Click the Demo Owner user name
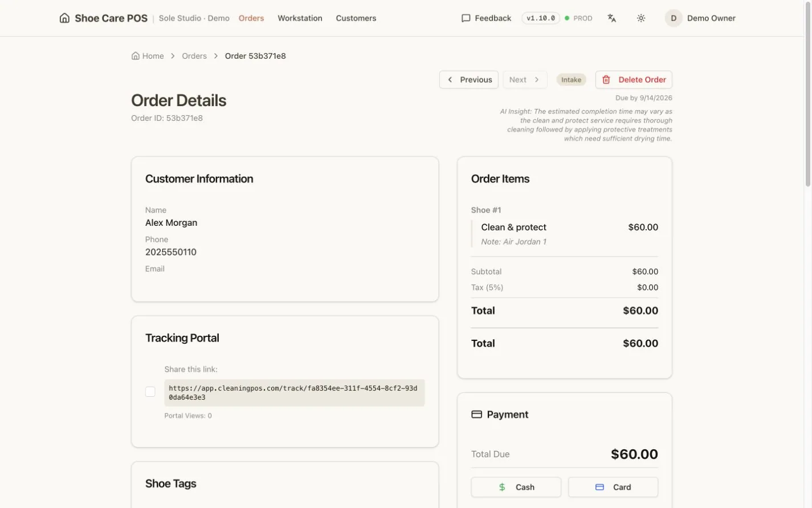 coord(711,18)
